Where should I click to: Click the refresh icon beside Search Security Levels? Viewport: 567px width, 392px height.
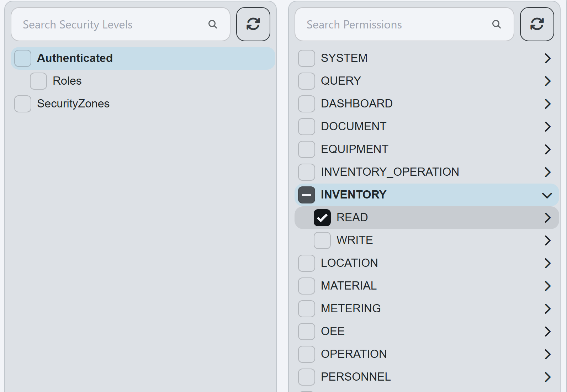[x=253, y=24]
